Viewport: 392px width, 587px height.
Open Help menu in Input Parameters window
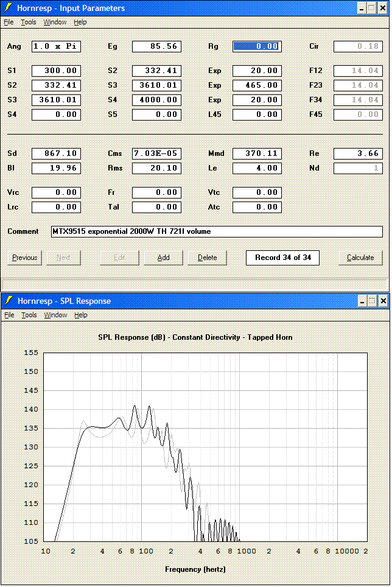pyautogui.click(x=80, y=22)
